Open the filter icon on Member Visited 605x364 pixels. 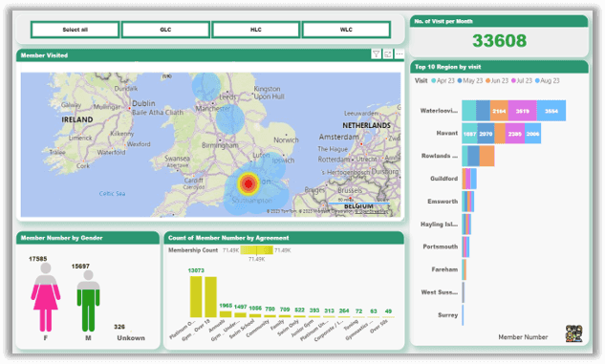point(376,54)
